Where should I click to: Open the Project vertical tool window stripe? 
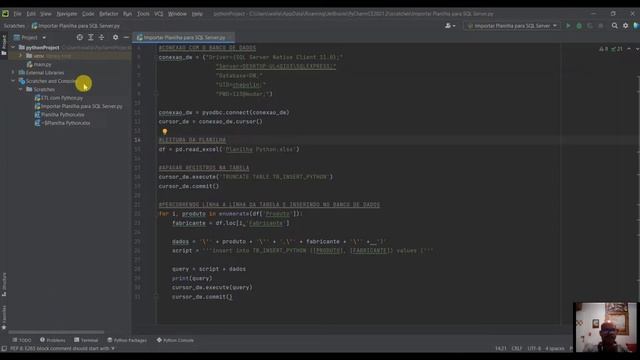coord(4,44)
